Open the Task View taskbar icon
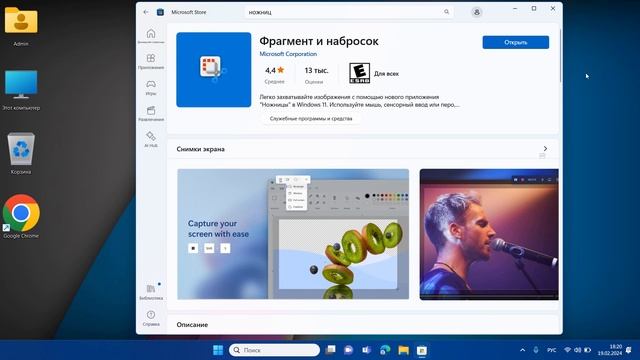This screenshot has height=360, width=640. point(331,350)
